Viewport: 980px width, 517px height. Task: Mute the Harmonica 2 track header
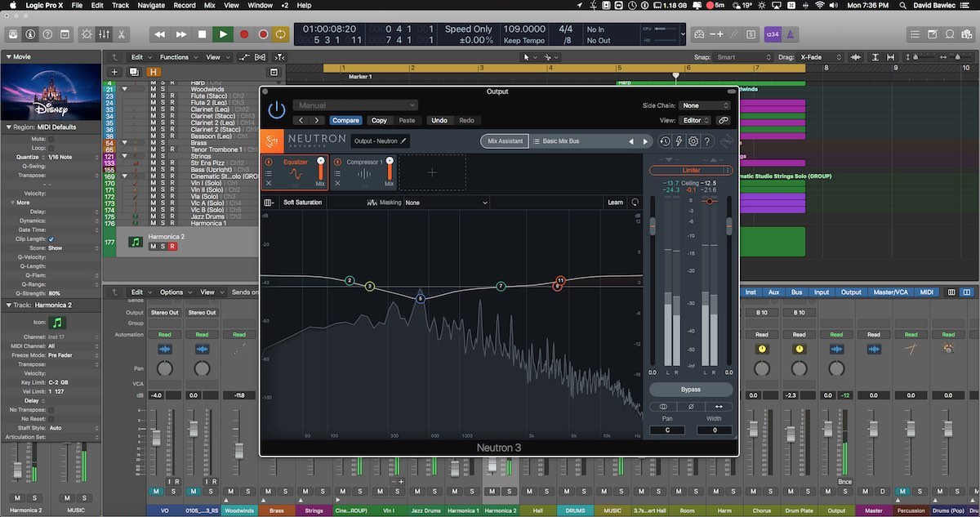(x=152, y=246)
